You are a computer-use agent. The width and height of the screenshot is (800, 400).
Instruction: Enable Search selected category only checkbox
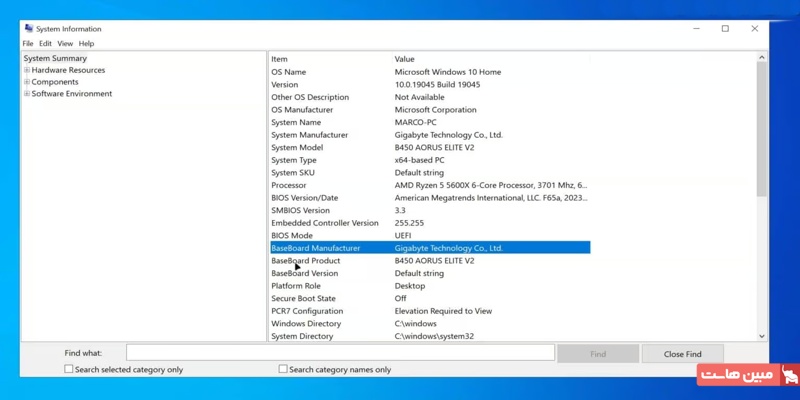(69, 369)
